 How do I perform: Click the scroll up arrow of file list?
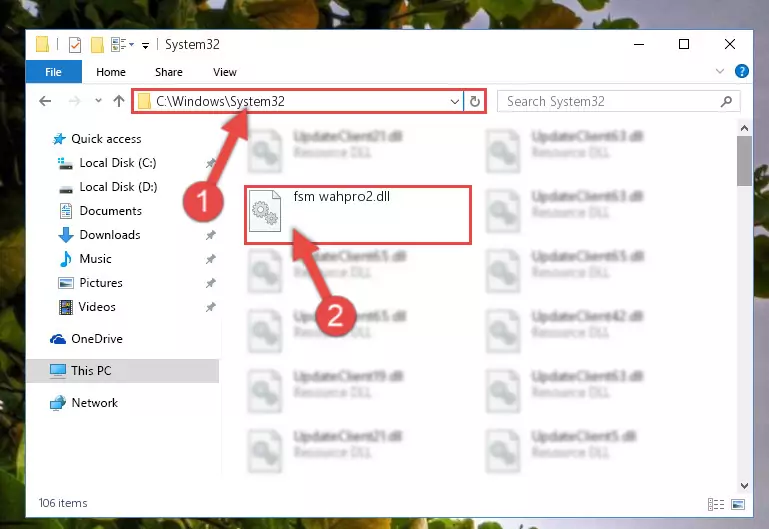744,128
